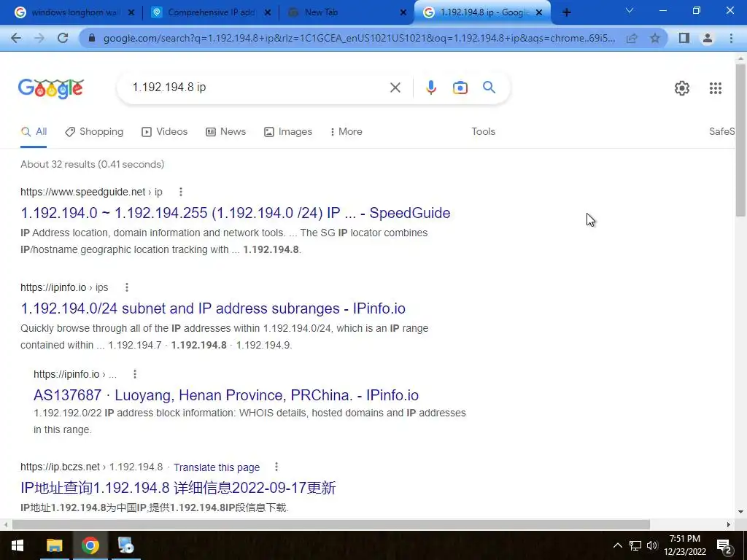Open the volume tray icon
Screen dimensions: 747x560
click(652, 545)
